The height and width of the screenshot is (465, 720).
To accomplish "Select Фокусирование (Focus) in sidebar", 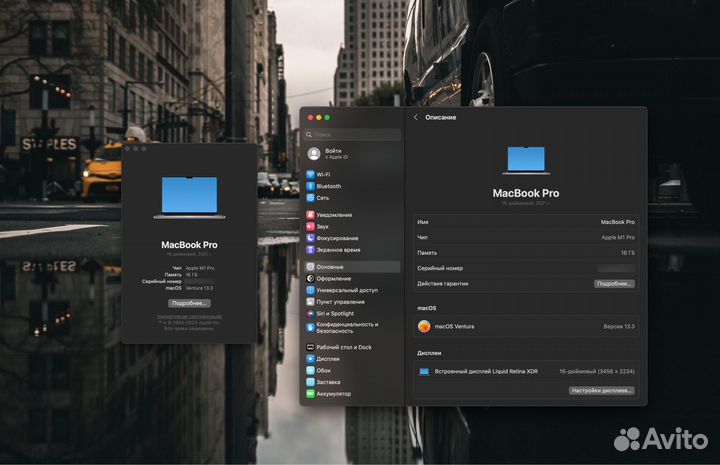I will click(337, 238).
